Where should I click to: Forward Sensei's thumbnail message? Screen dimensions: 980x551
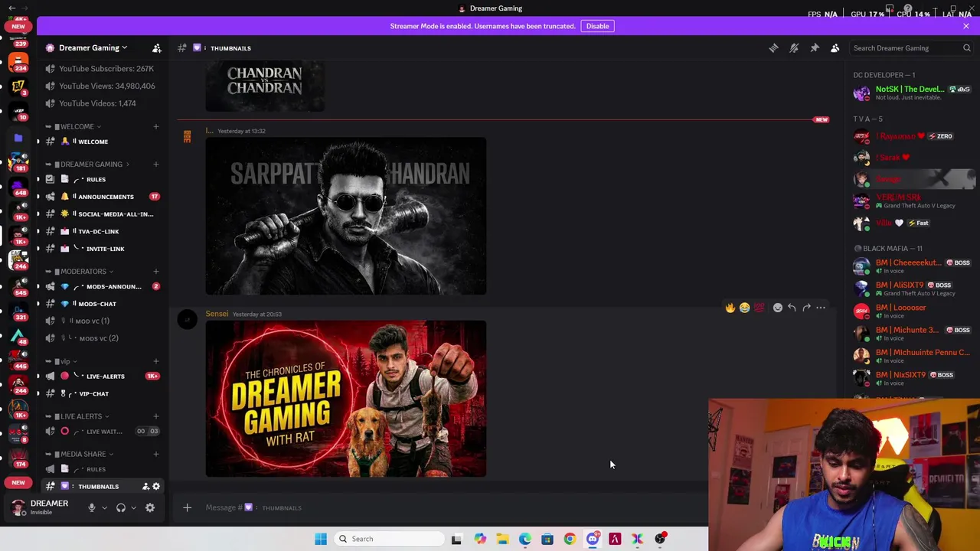tap(806, 308)
